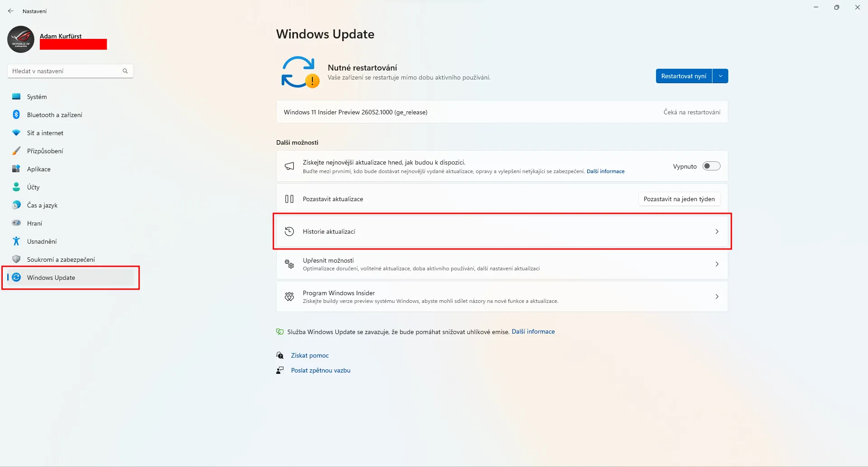Click the Přizpůsobení paintbrush icon

click(16, 151)
